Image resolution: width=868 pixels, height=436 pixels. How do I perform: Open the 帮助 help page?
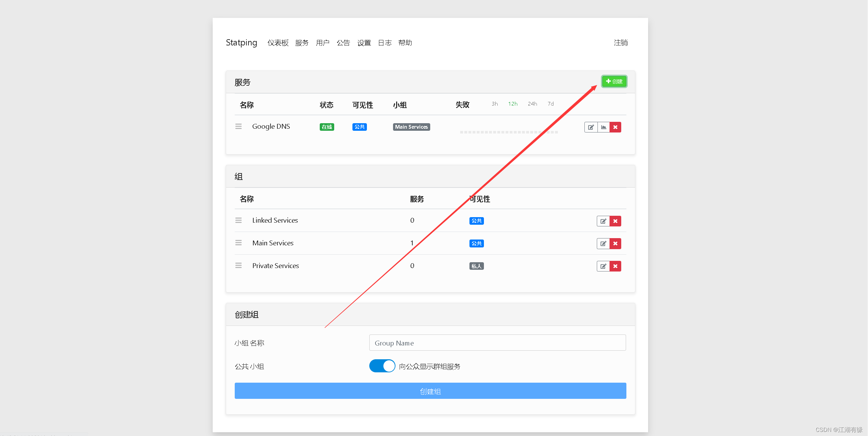405,43
